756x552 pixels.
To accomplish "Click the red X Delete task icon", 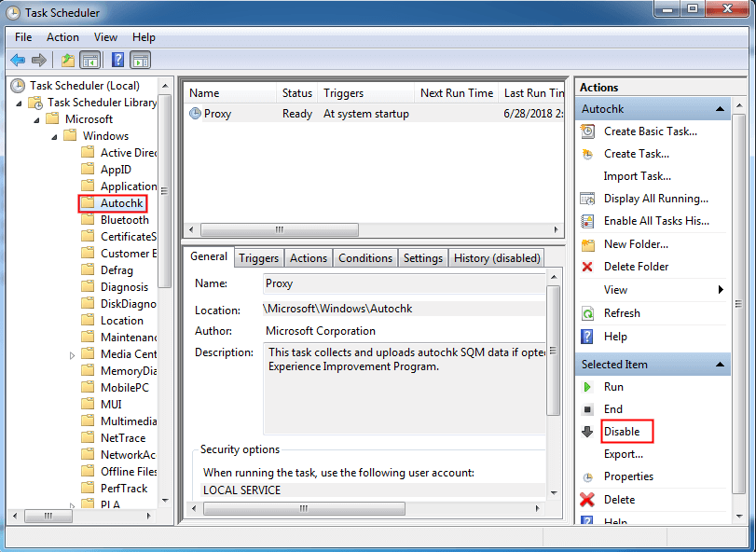I will 587,500.
